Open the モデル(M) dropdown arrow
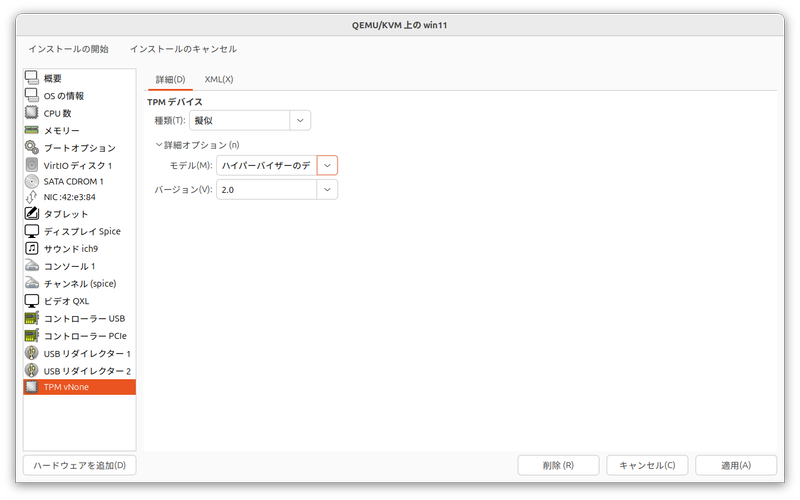The height and width of the screenshot is (500, 800). click(327, 165)
